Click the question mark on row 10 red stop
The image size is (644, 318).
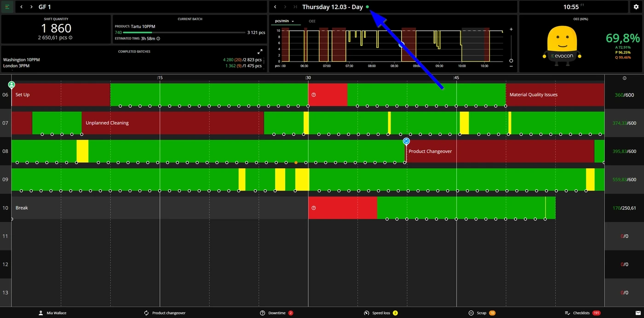pyautogui.click(x=314, y=208)
